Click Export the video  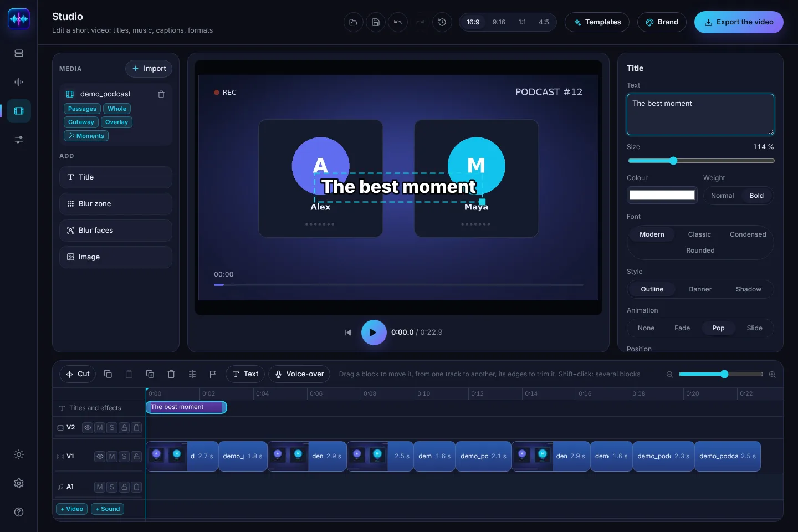coord(739,22)
